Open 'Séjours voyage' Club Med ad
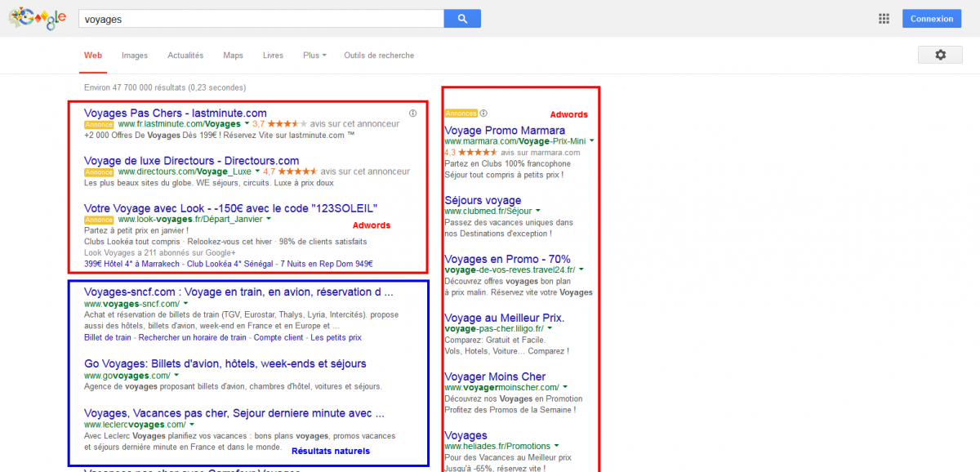 click(483, 200)
